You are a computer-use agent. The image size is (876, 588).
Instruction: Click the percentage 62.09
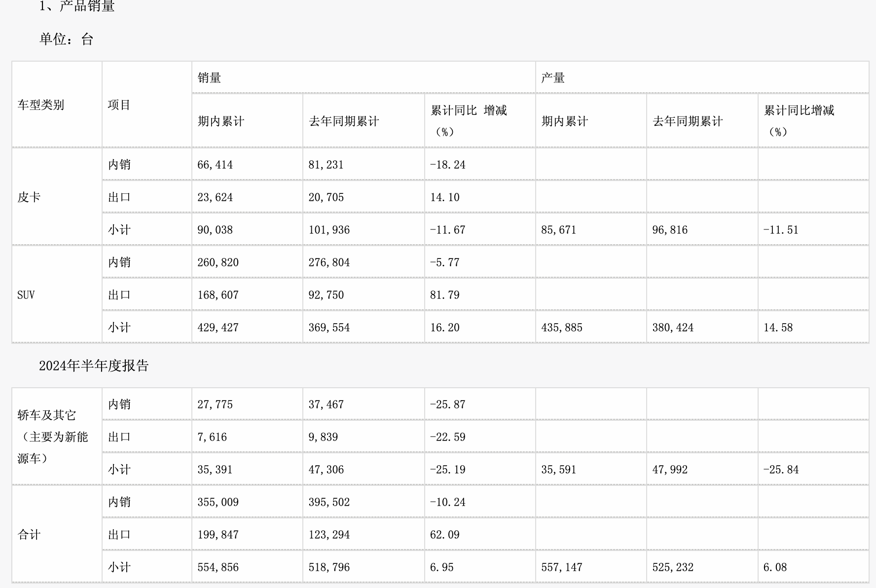coord(445,535)
